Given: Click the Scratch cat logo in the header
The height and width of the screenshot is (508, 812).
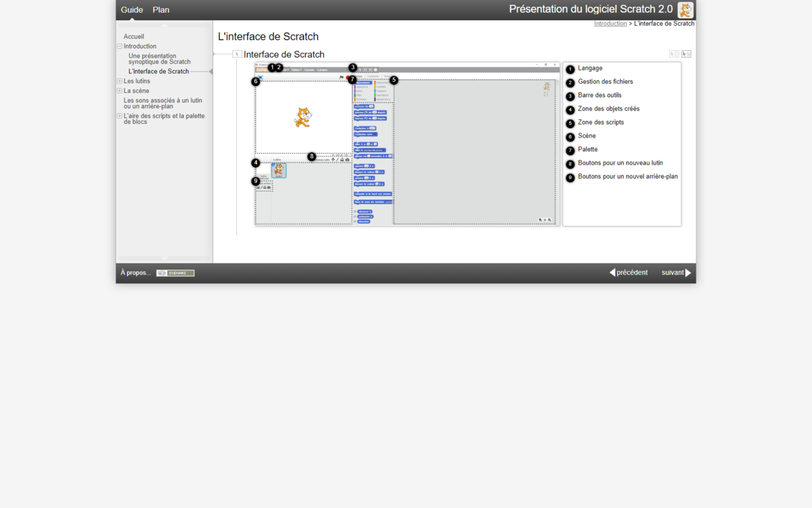Looking at the screenshot, I should (685, 9).
